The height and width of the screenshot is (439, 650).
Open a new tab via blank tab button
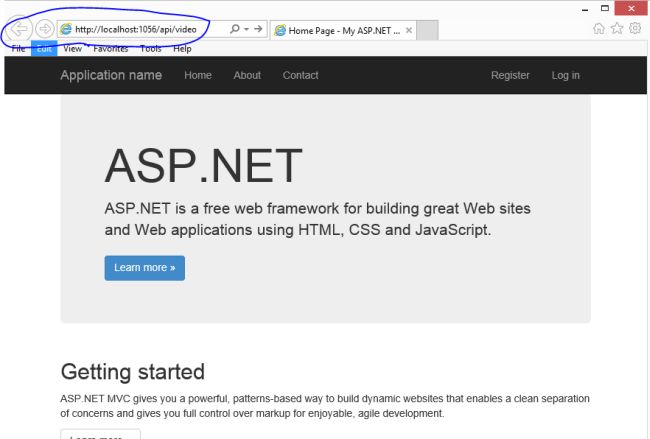tap(427, 30)
